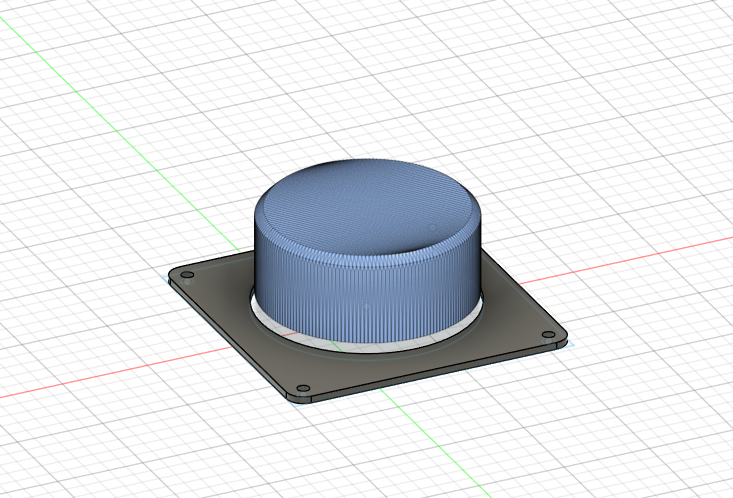Select the mounting hole at the plate's left corner
Viewport: 733px width, 498px height.
pyautogui.click(x=186, y=276)
